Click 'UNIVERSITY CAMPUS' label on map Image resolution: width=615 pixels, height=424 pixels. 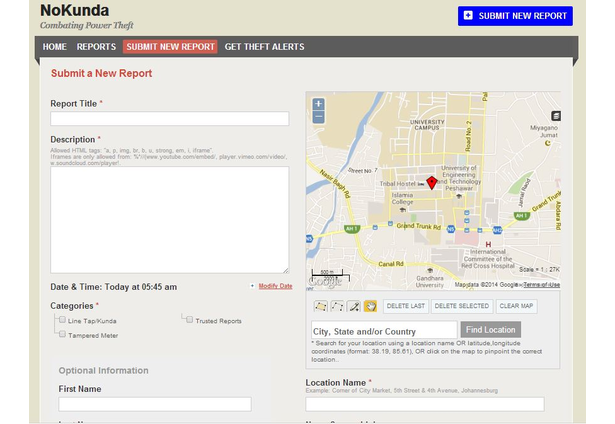(x=427, y=125)
